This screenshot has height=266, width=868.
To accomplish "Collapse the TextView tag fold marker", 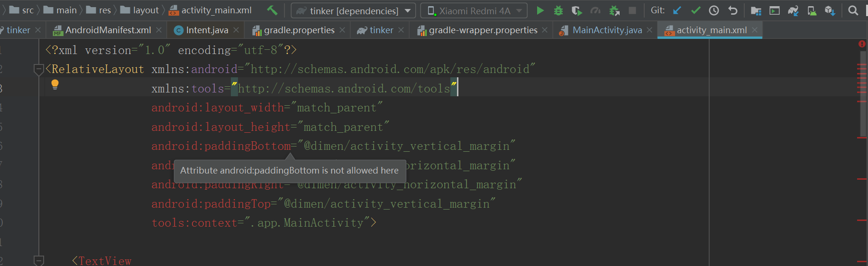I will (39, 260).
